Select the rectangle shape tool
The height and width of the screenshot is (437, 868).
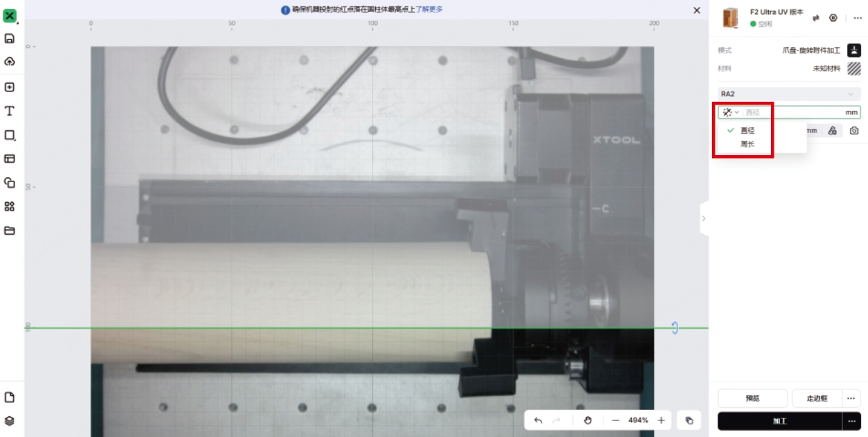[x=10, y=135]
